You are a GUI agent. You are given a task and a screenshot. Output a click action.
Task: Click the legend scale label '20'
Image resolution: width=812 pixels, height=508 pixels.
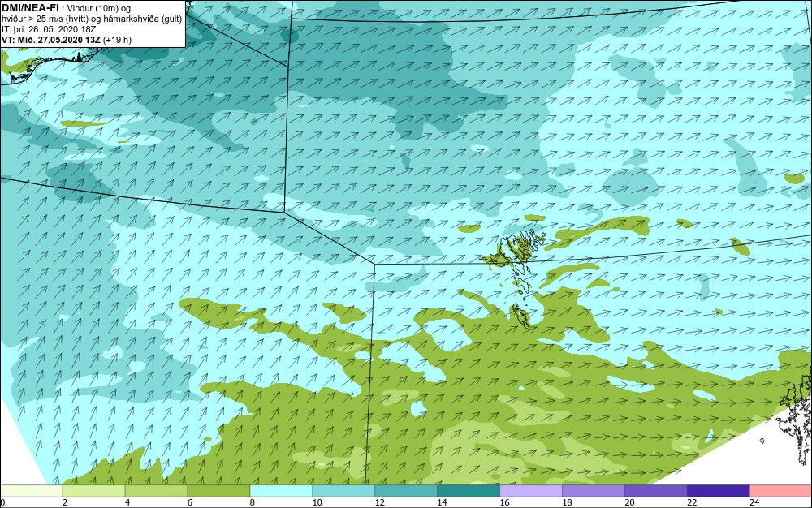tap(629, 502)
